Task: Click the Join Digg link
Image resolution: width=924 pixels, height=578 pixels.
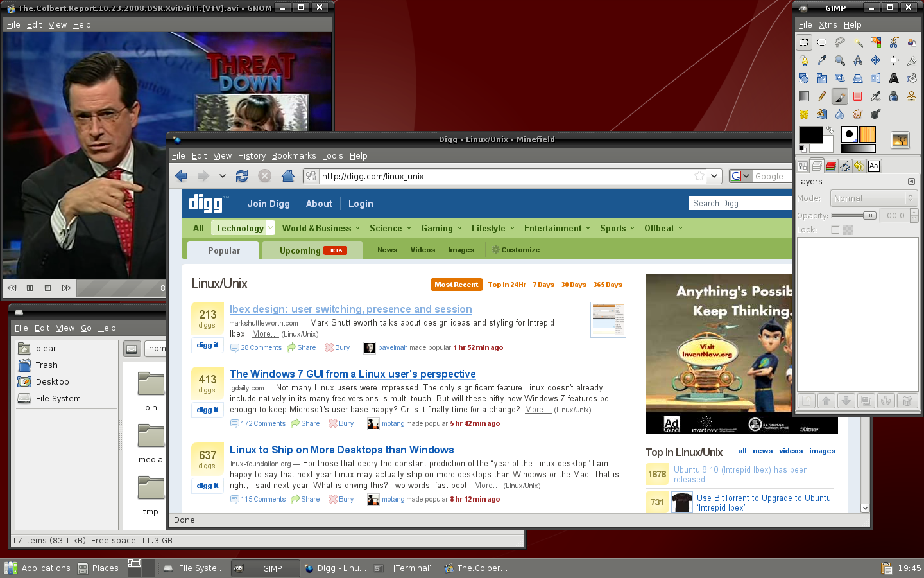Action: coord(268,204)
